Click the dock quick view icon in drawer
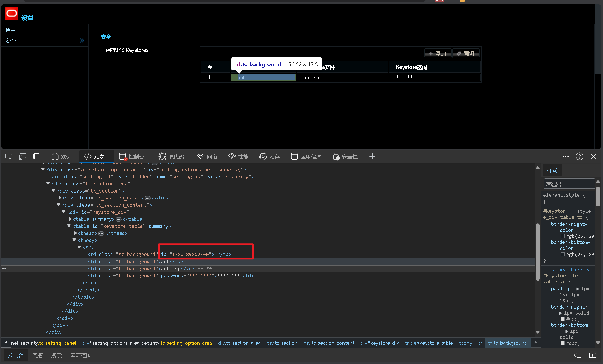This screenshot has height=364, width=603. pos(578,355)
